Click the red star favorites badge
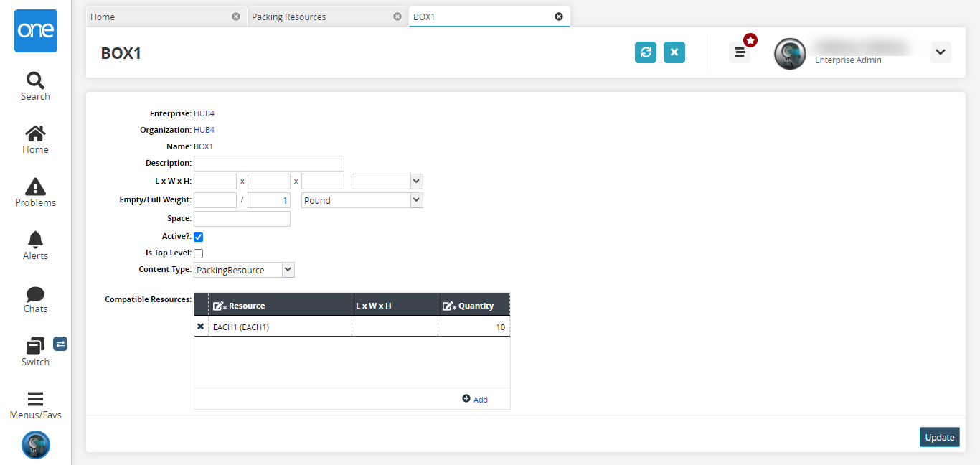The height and width of the screenshot is (465, 980). [750, 39]
